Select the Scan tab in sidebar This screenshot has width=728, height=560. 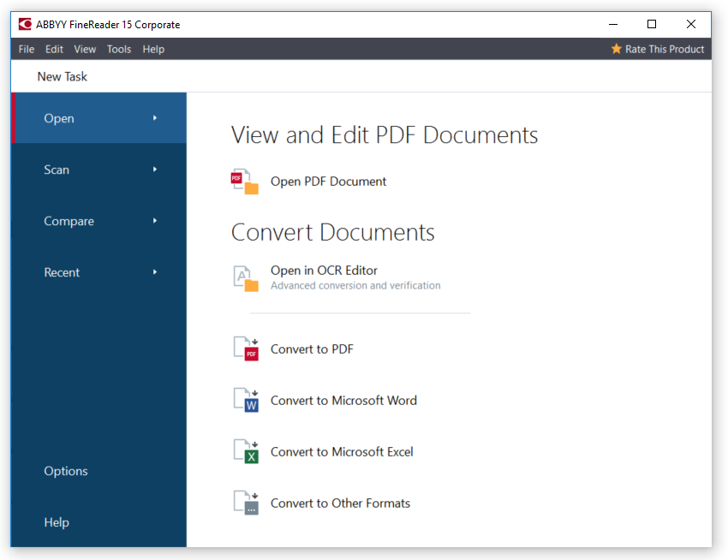tap(98, 170)
